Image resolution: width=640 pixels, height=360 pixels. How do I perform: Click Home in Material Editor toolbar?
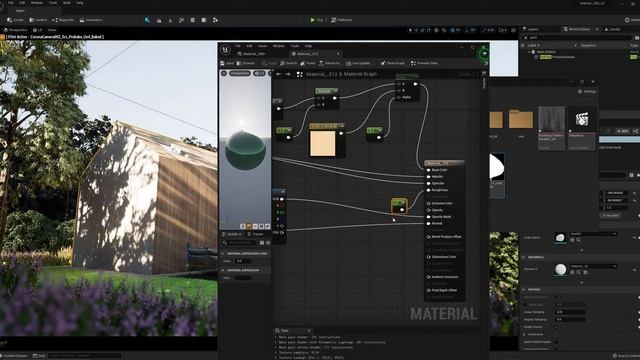click(308, 63)
